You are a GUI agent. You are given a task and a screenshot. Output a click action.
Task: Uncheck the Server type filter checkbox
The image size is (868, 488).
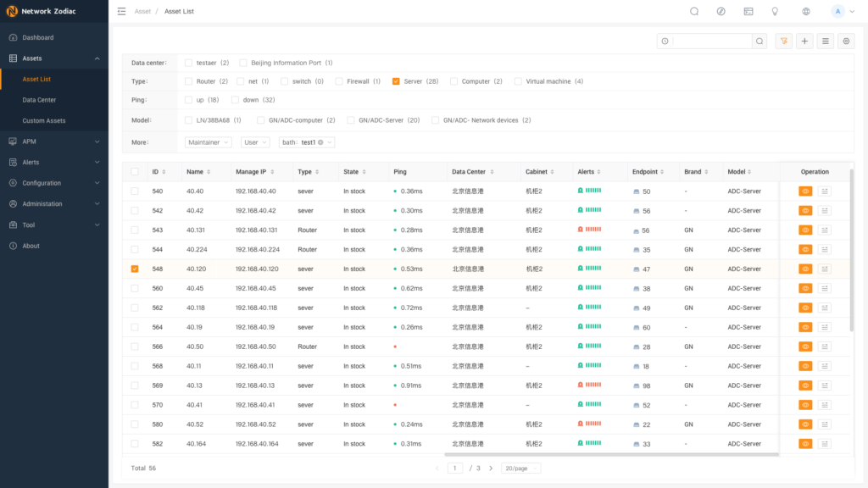396,81
